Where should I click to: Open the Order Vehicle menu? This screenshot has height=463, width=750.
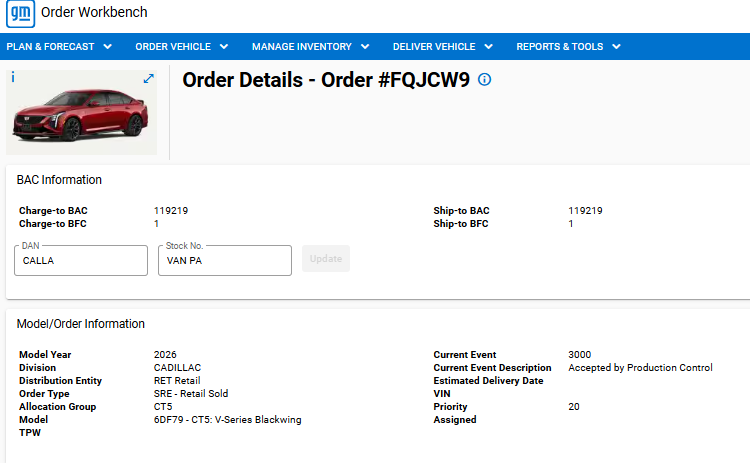[x=181, y=46]
